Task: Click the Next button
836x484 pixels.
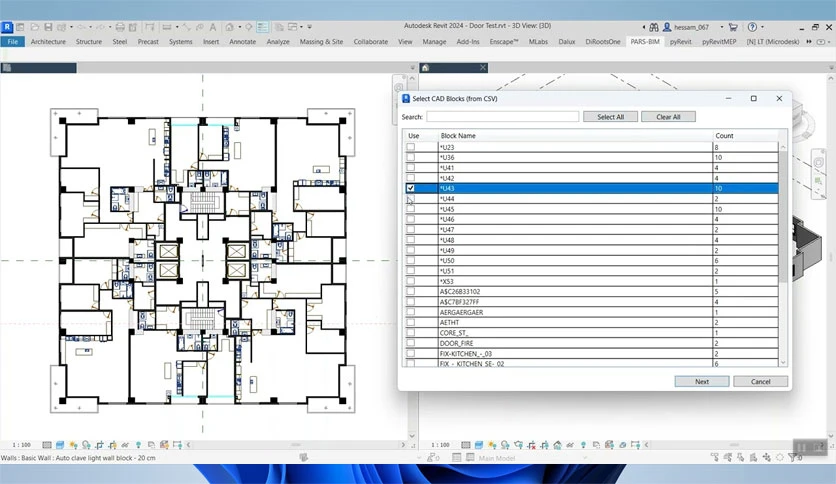Action: (x=702, y=382)
